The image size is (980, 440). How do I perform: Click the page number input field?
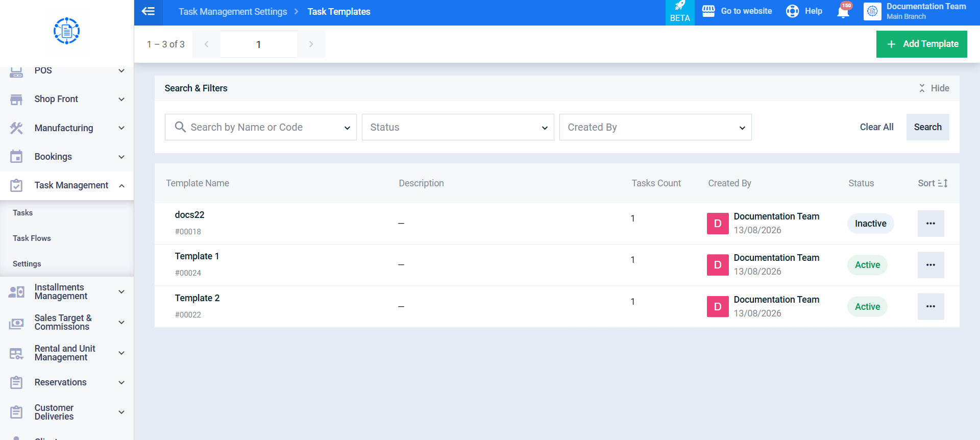(259, 44)
